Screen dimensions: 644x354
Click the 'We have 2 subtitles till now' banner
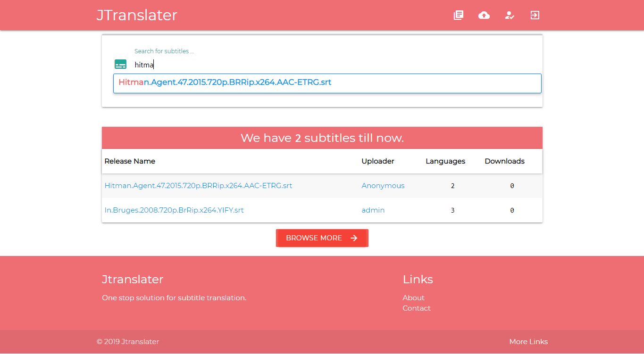pos(322,138)
